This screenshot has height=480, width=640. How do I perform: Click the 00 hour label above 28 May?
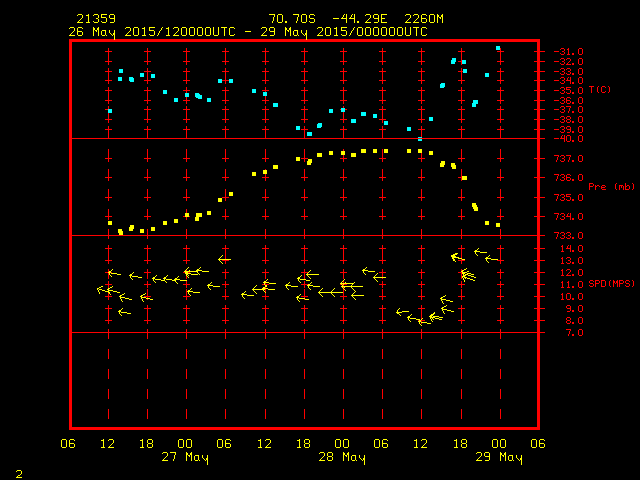342,444
